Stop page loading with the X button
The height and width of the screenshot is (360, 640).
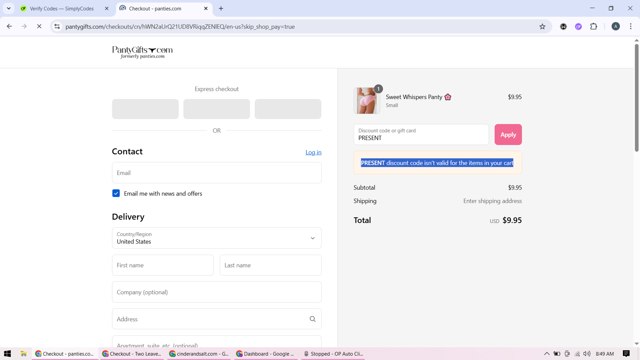tap(39, 27)
